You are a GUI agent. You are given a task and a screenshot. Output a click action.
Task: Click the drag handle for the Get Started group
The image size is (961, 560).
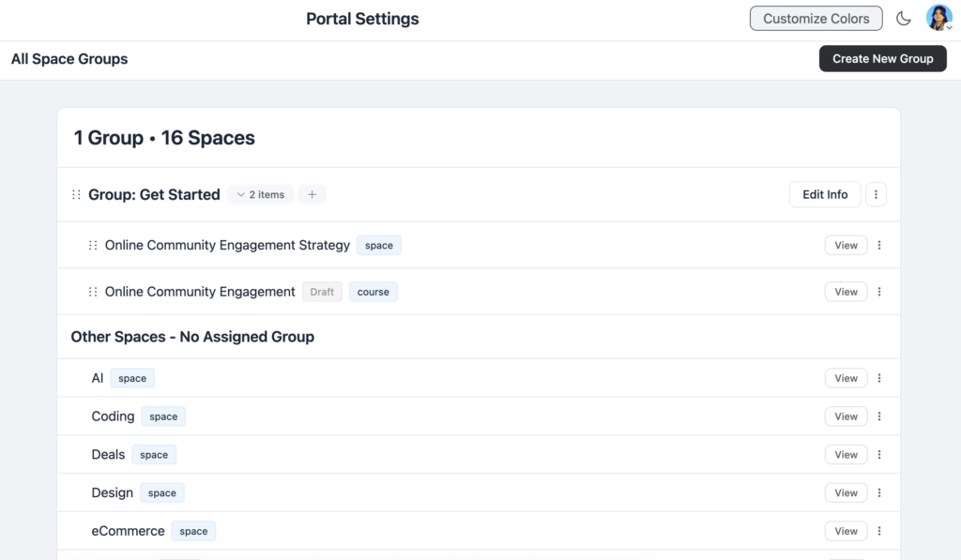click(76, 194)
